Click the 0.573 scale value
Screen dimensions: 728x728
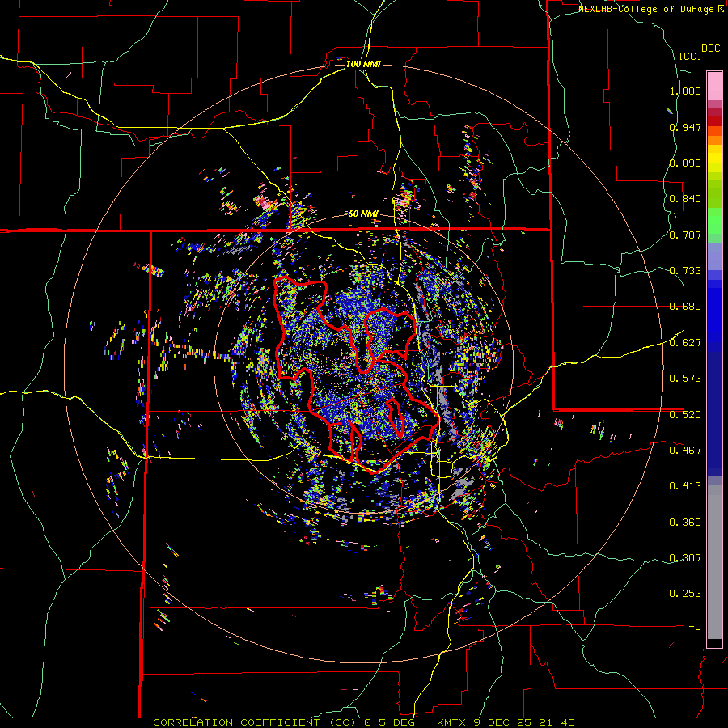click(x=685, y=379)
